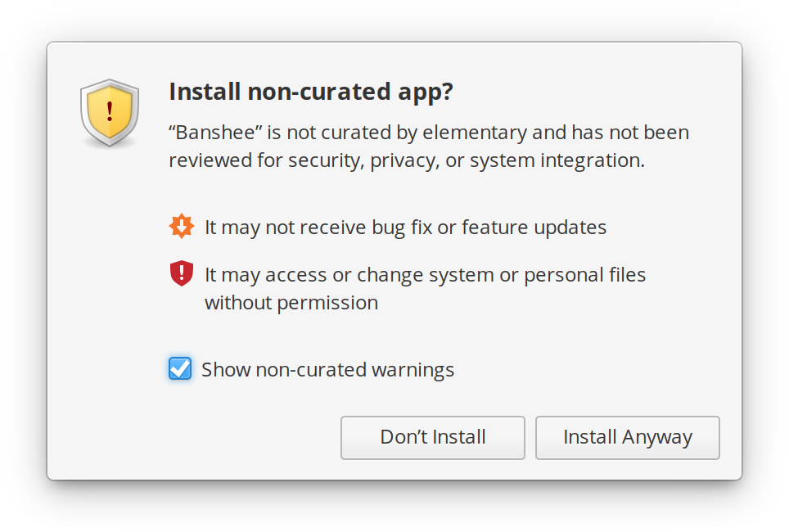Click empty dialog area left of Don't Install
Screen dimensions: 789x532
click(205, 438)
